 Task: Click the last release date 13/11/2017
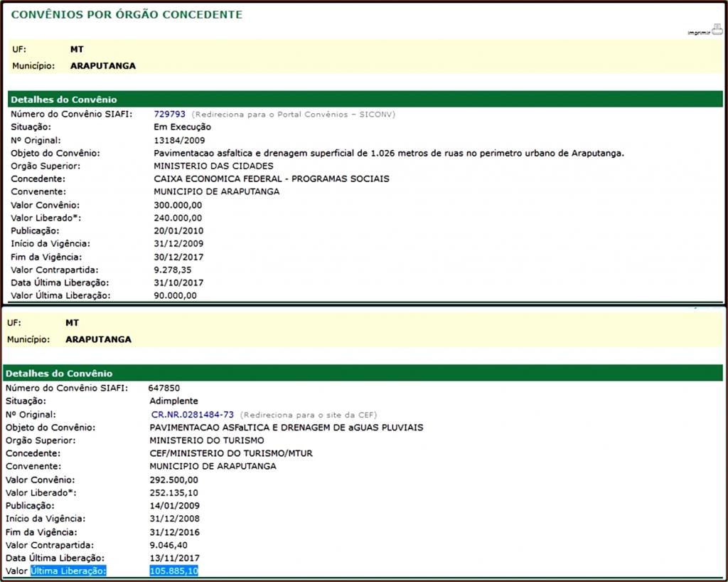[x=173, y=557]
